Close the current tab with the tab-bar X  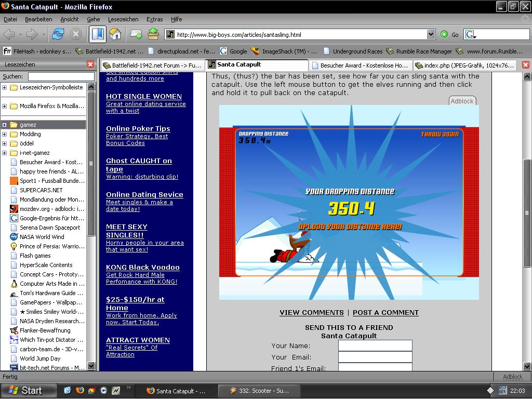click(526, 65)
